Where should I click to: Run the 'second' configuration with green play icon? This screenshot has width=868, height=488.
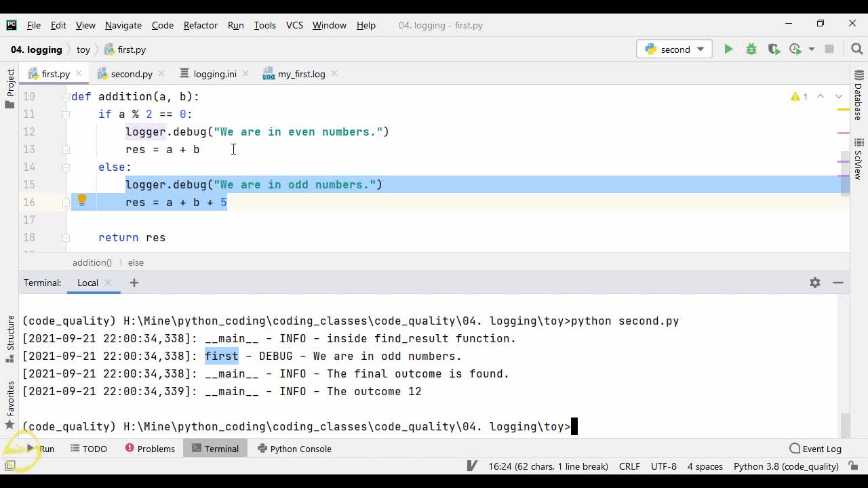pos(728,49)
